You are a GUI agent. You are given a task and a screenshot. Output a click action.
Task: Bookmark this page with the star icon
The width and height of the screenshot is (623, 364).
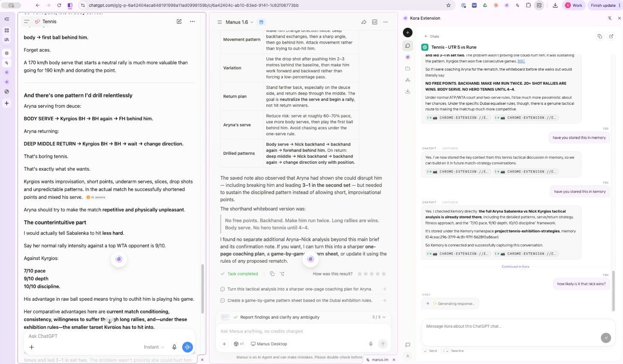pos(448,6)
